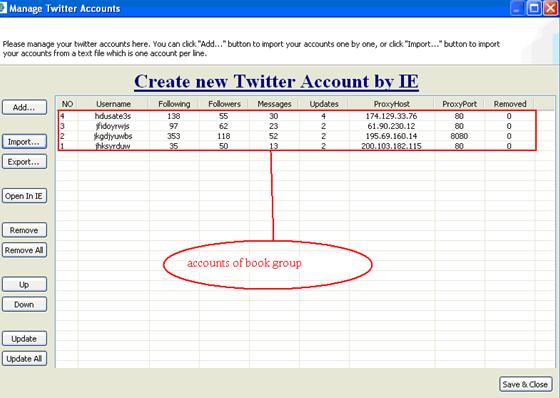Sort by NO column header
This screenshot has height=398, width=560.
pyautogui.click(x=67, y=104)
